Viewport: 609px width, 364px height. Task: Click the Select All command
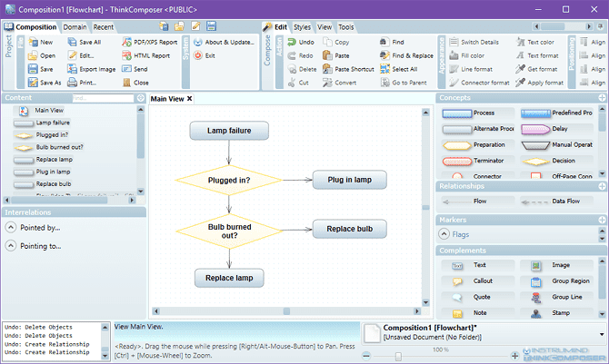[x=399, y=69]
